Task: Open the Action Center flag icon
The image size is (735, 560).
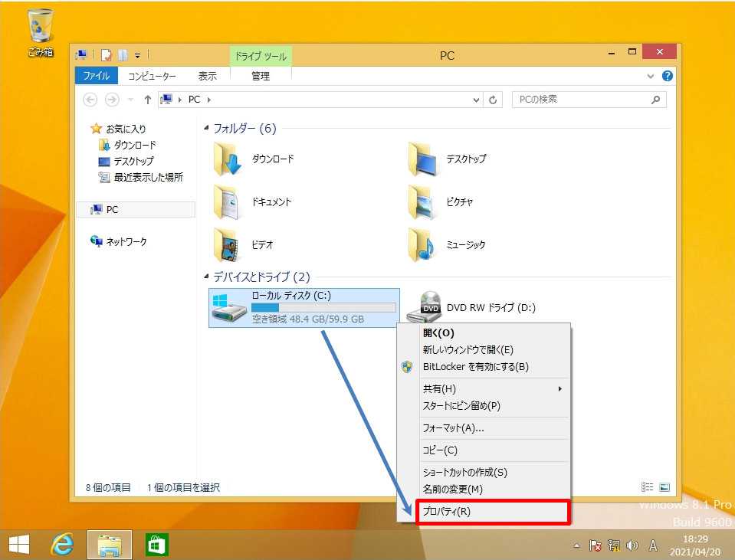Action: coord(596,545)
